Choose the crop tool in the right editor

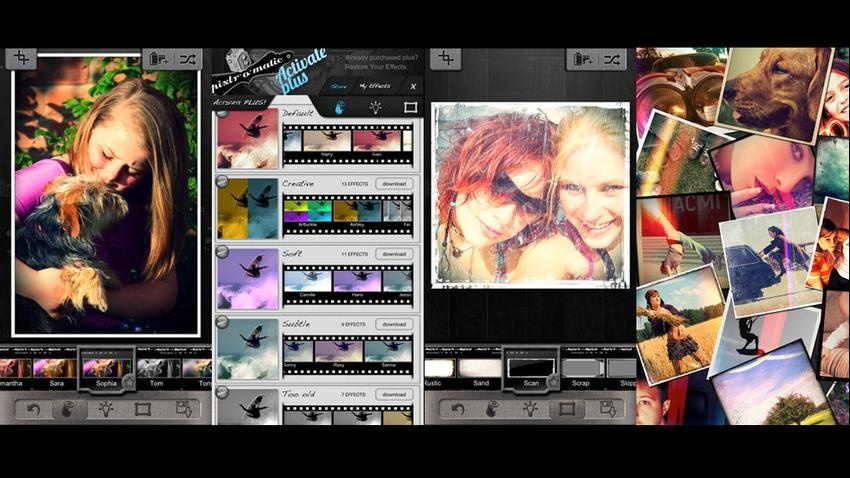pos(446,59)
